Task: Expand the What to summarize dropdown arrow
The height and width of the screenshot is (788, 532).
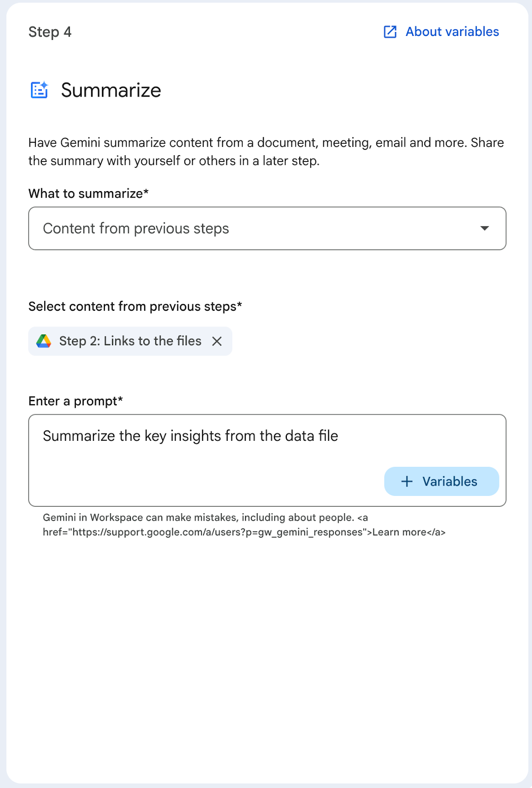Action: 484,229
